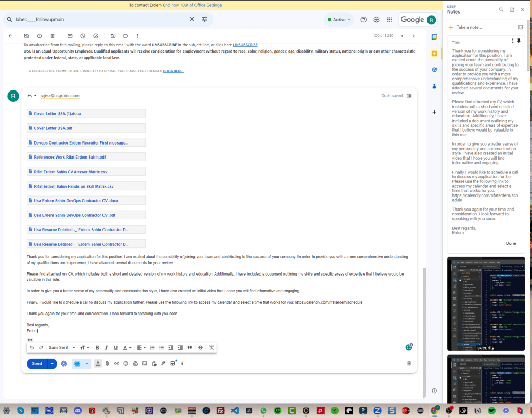532x418 pixels.
Task: Open Google Tasks side panel
Action: (434, 70)
